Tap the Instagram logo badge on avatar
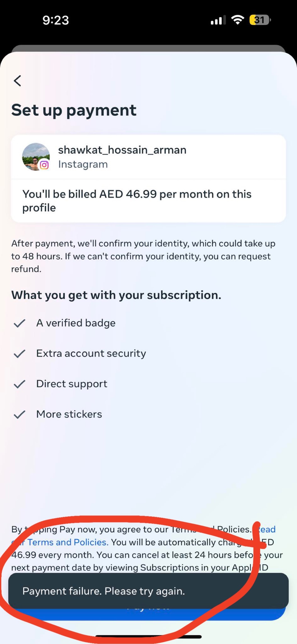Image resolution: width=297 pixels, height=644 pixels. pos(44,165)
